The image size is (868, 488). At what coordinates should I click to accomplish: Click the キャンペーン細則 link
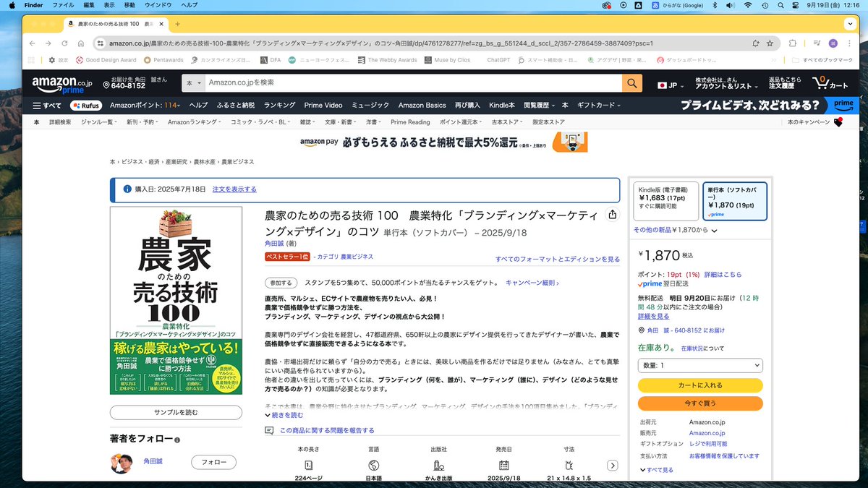pos(532,283)
